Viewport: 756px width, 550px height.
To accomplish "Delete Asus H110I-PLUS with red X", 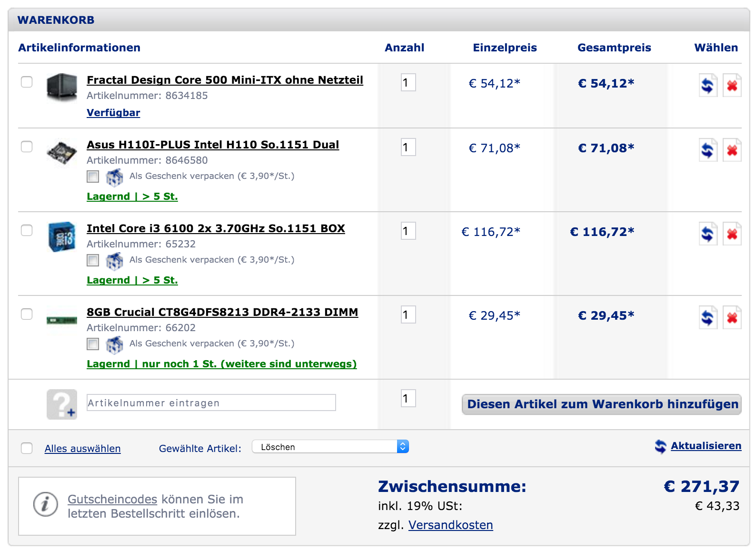I will pos(732,150).
